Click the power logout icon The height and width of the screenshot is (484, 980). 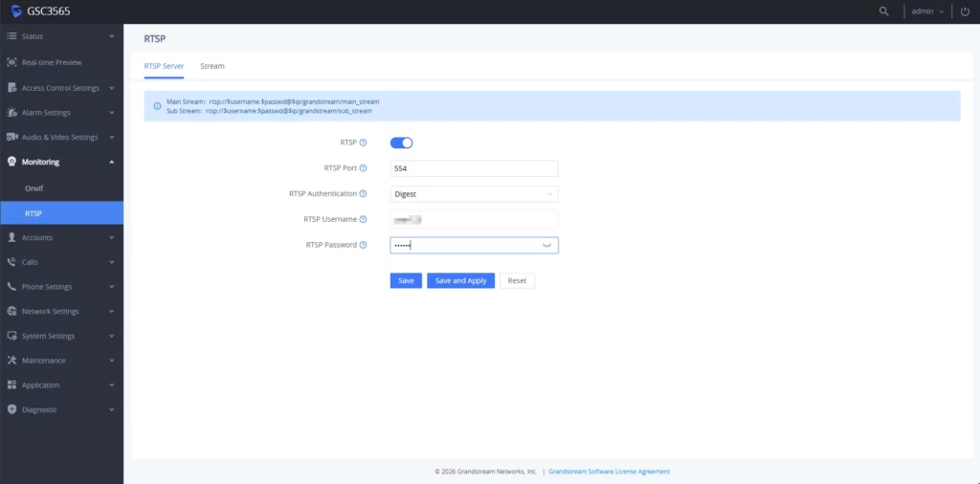(965, 11)
